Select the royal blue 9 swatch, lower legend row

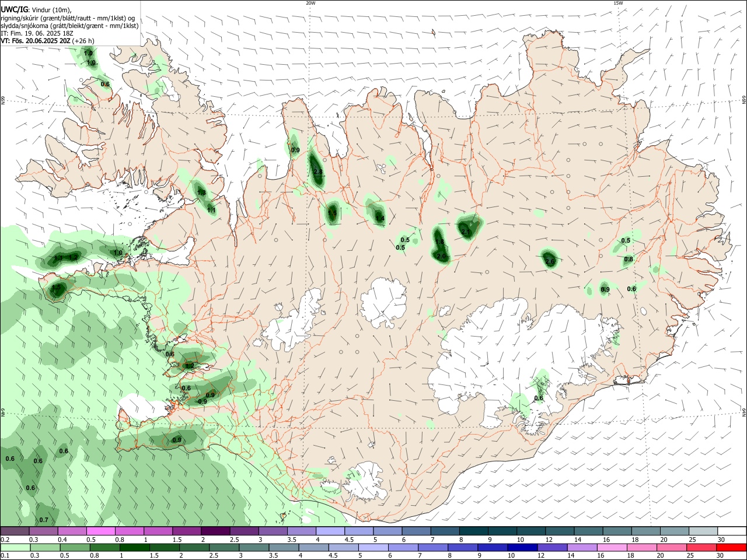(493, 547)
